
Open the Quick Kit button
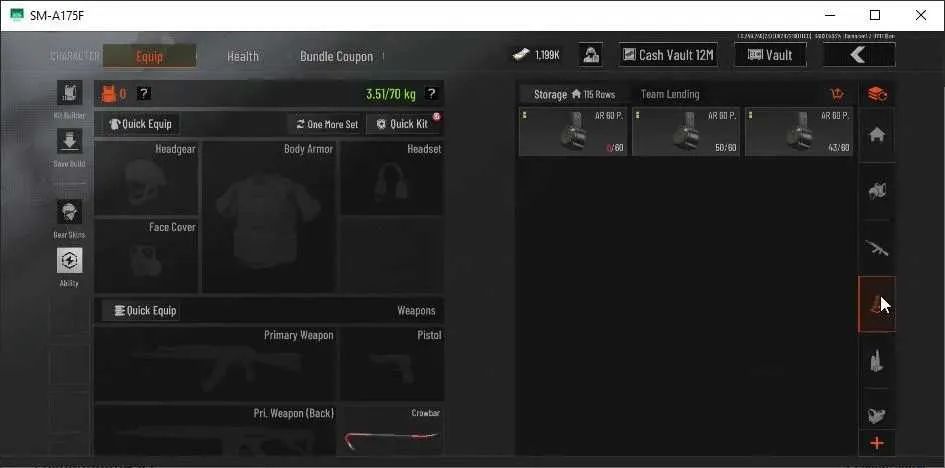(x=403, y=124)
